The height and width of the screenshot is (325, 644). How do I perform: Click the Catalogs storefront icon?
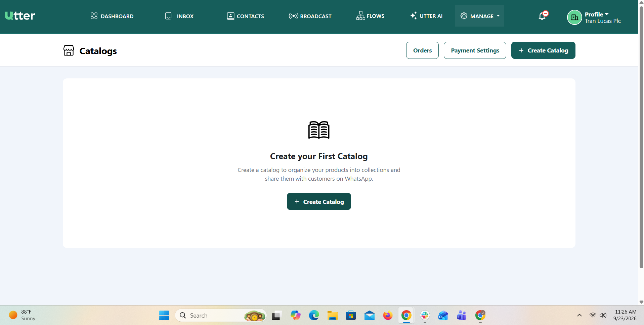(x=69, y=50)
